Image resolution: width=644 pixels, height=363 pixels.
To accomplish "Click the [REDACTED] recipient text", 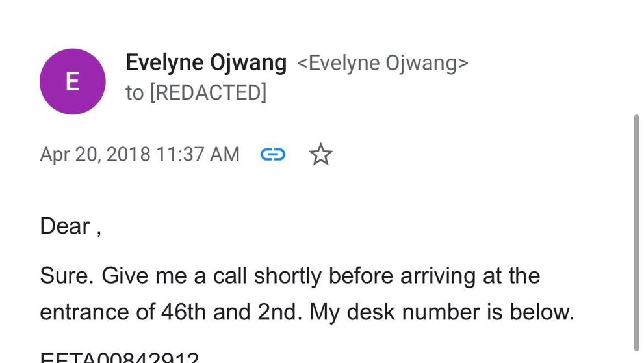I will (208, 93).
